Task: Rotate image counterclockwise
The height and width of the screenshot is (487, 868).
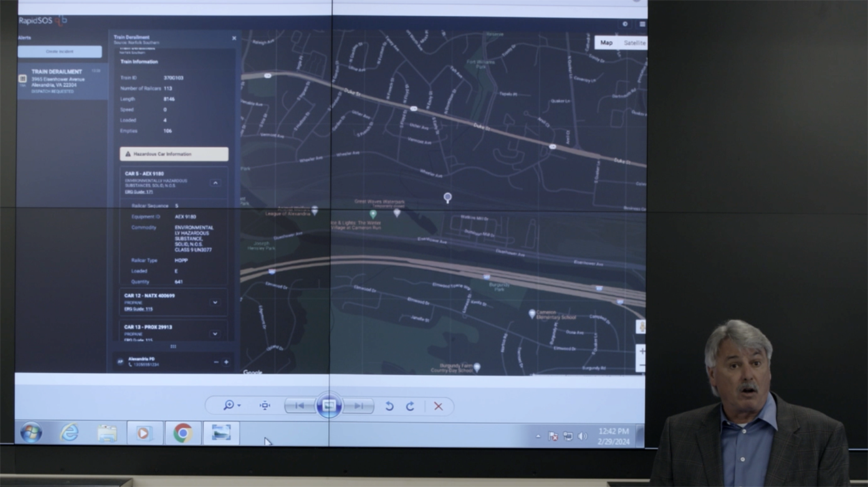Action: click(389, 407)
